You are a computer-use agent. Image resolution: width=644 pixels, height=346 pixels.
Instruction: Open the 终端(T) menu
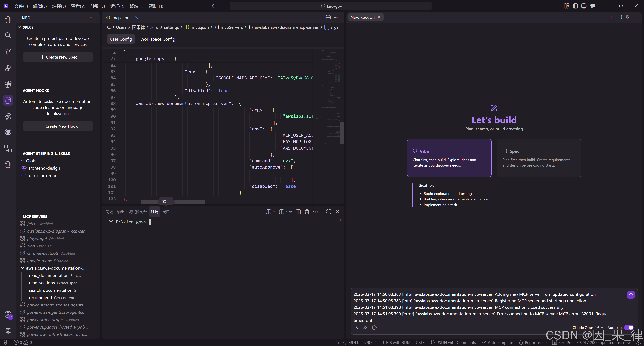(136, 6)
